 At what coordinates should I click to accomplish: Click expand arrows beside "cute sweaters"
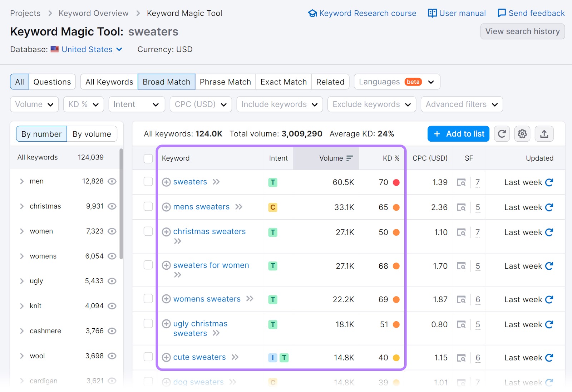tap(235, 357)
